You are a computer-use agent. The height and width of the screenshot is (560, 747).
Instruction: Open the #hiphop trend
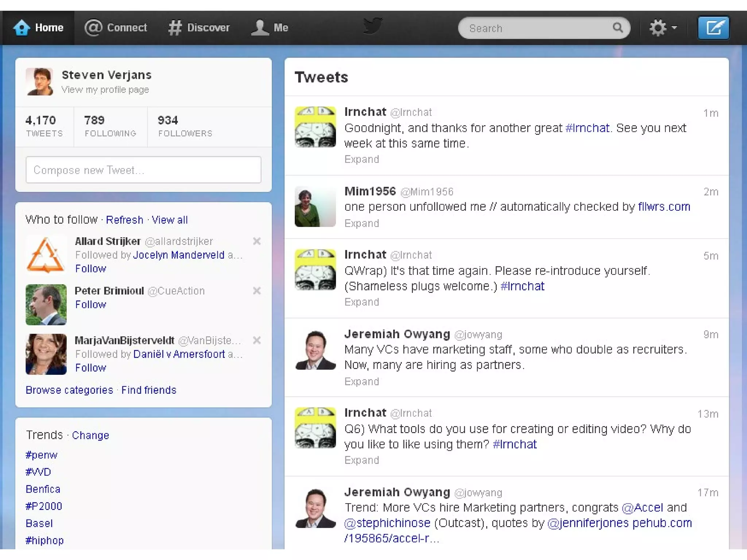click(x=44, y=540)
